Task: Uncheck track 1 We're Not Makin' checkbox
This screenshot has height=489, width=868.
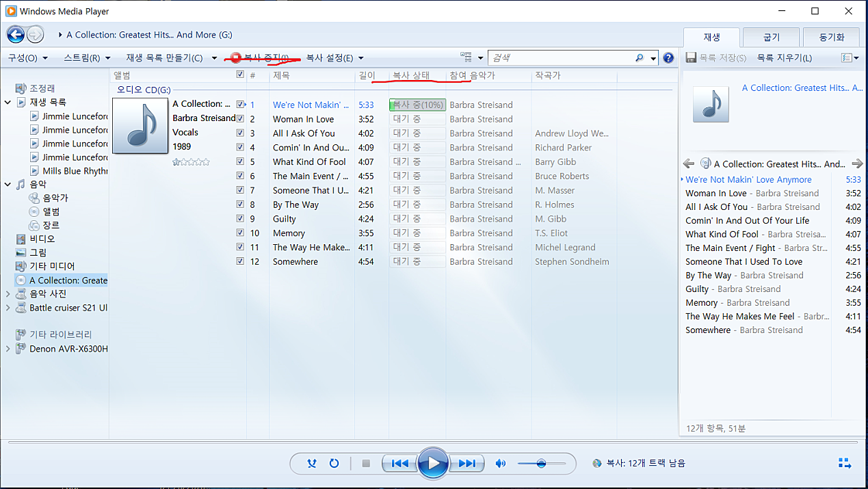Action: pyautogui.click(x=240, y=105)
